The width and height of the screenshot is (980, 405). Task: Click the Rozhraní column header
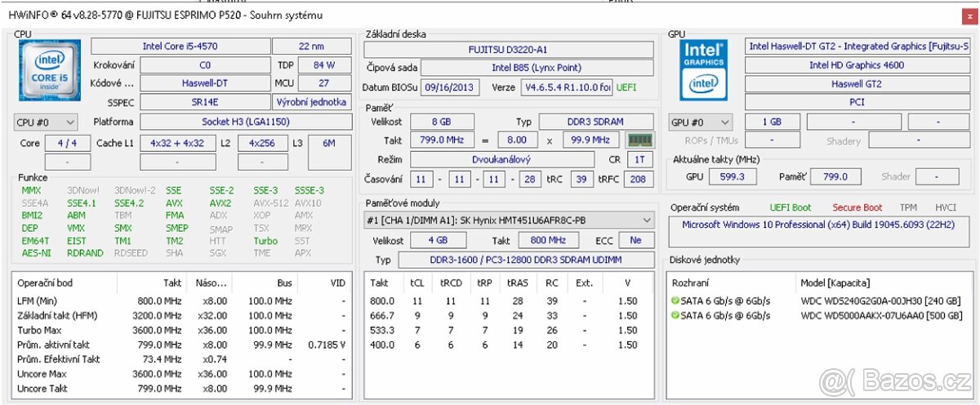(691, 283)
